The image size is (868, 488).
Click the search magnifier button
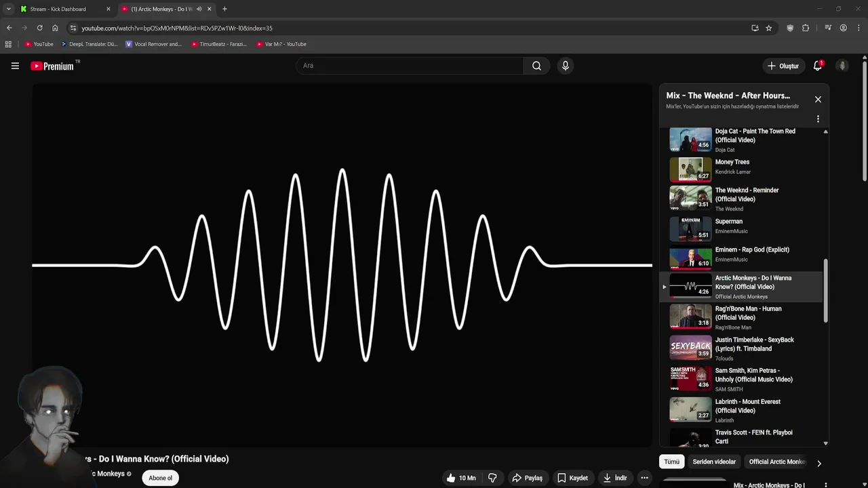click(536, 66)
